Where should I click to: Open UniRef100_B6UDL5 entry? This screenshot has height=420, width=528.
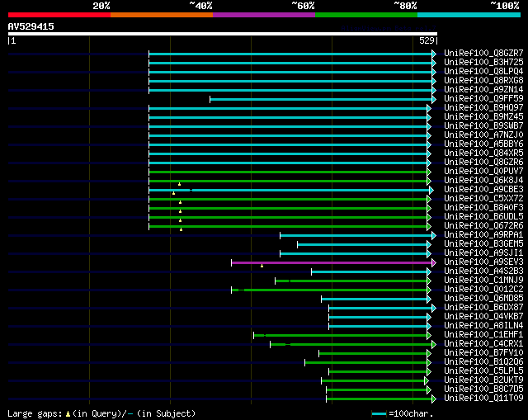point(483,217)
